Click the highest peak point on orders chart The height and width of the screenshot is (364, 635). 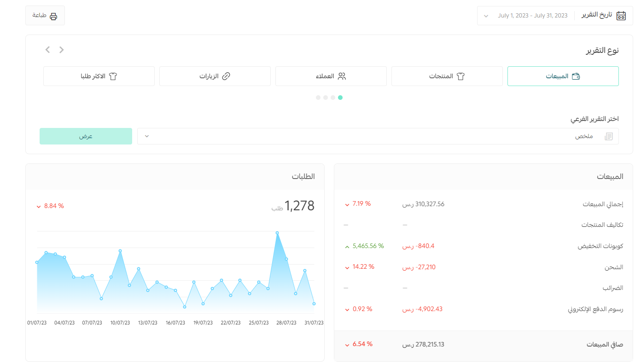[x=277, y=233]
